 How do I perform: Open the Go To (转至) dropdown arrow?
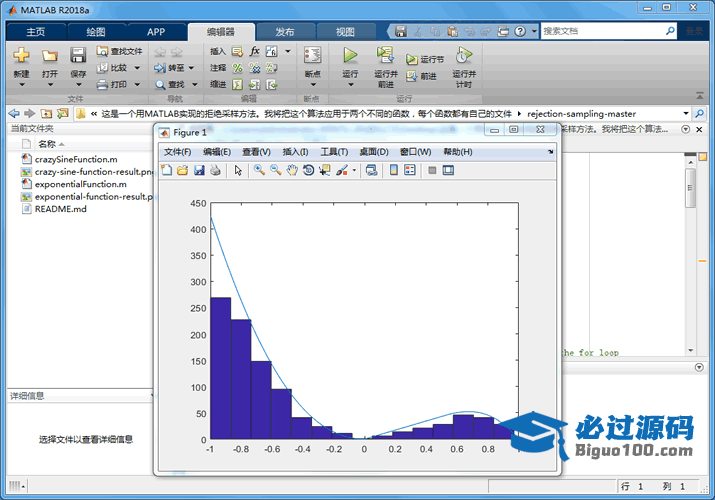point(191,68)
